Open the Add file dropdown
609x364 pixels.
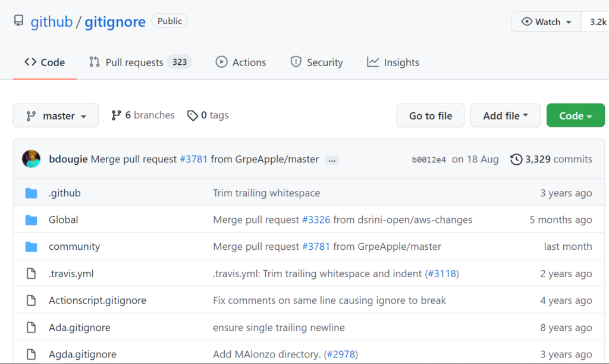(506, 115)
